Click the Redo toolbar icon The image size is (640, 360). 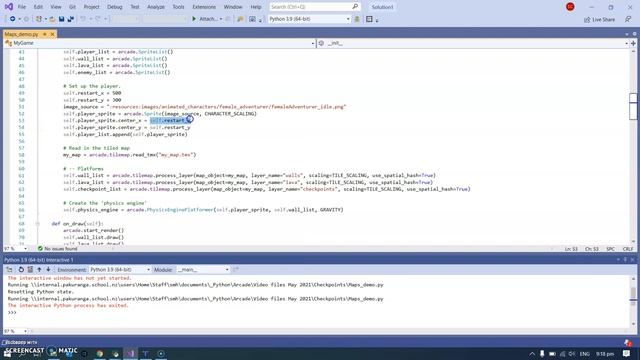point(98,19)
